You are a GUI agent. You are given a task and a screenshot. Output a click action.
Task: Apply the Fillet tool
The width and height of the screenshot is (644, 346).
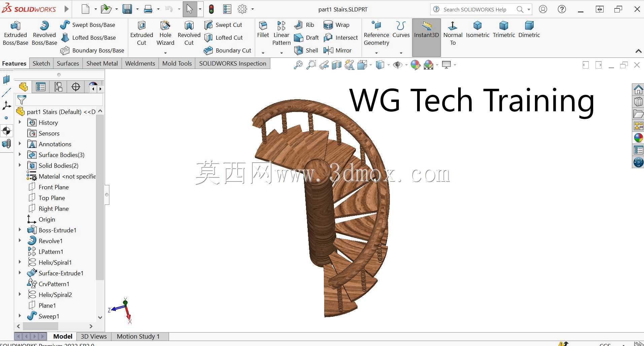pyautogui.click(x=263, y=30)
